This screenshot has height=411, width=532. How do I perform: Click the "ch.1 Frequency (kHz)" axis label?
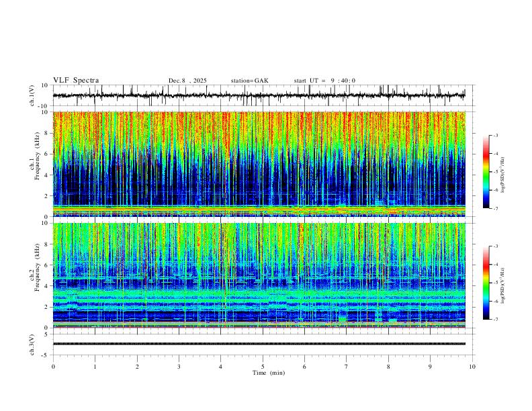(x=35, y=157)
